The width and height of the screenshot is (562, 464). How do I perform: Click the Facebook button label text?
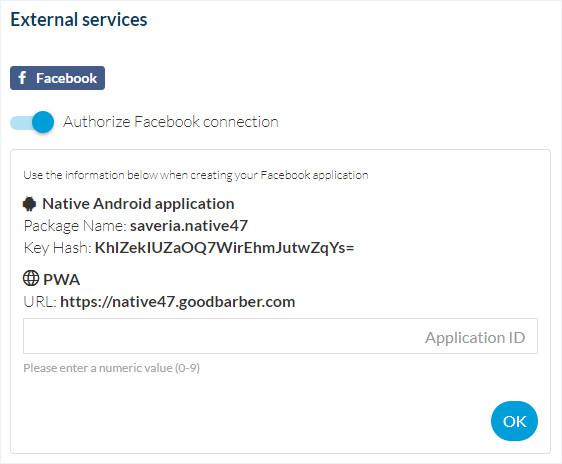point(66,78)
